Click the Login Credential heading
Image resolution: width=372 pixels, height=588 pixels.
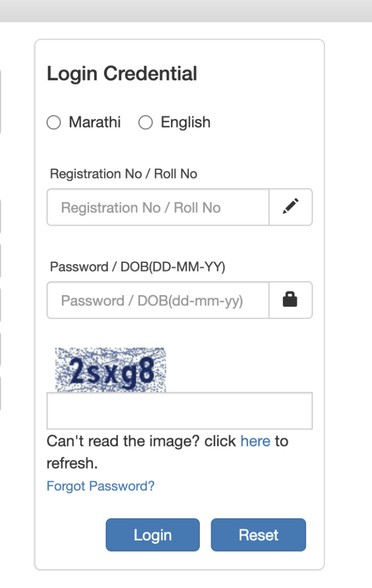pyautogui.click(x=122, y=73)
